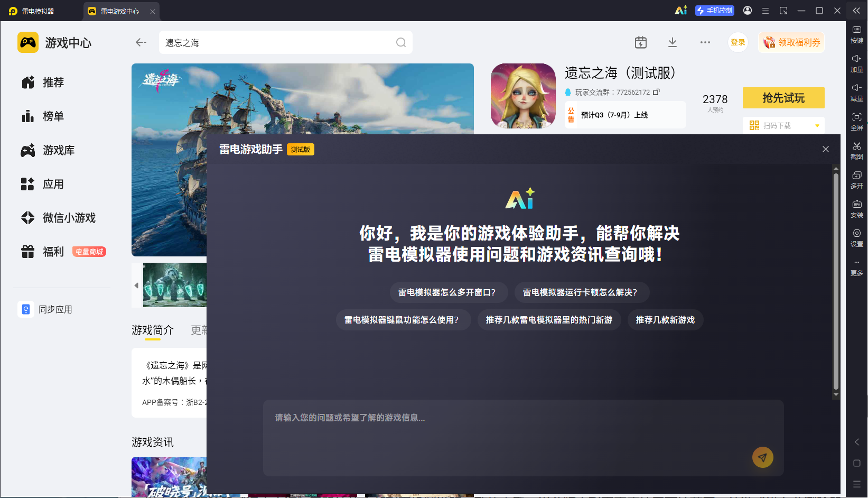Screen dimensions: 868x498
Task: Click the 加量 volume up icon
Action: coord(857,63)
